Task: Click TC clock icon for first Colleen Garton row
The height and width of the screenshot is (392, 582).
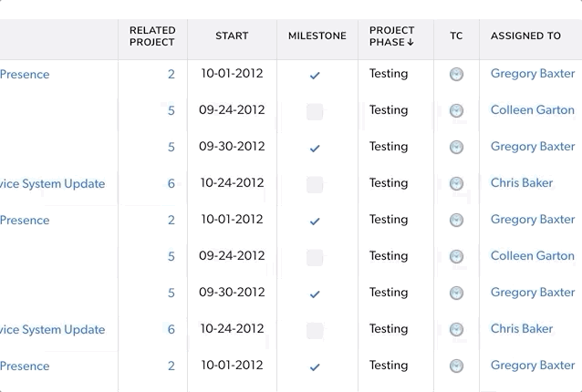Action: coord(456,110)
